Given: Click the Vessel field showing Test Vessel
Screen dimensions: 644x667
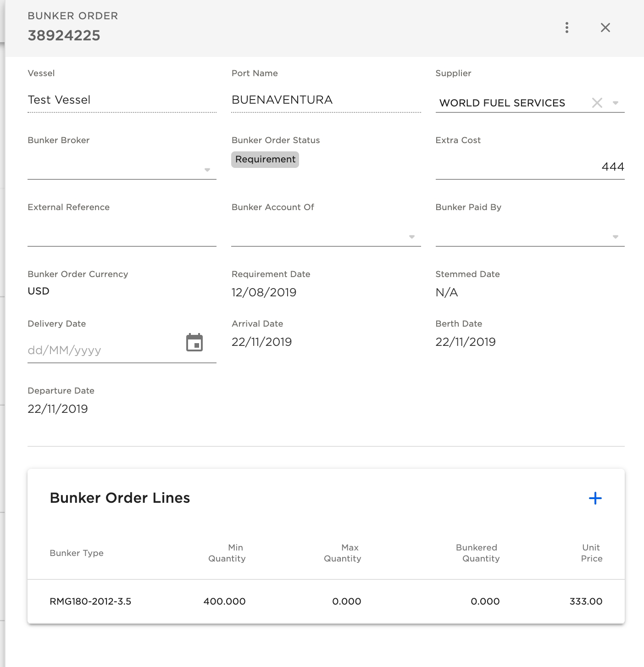Looking at the screenshot, I should (x=122, y=100).
